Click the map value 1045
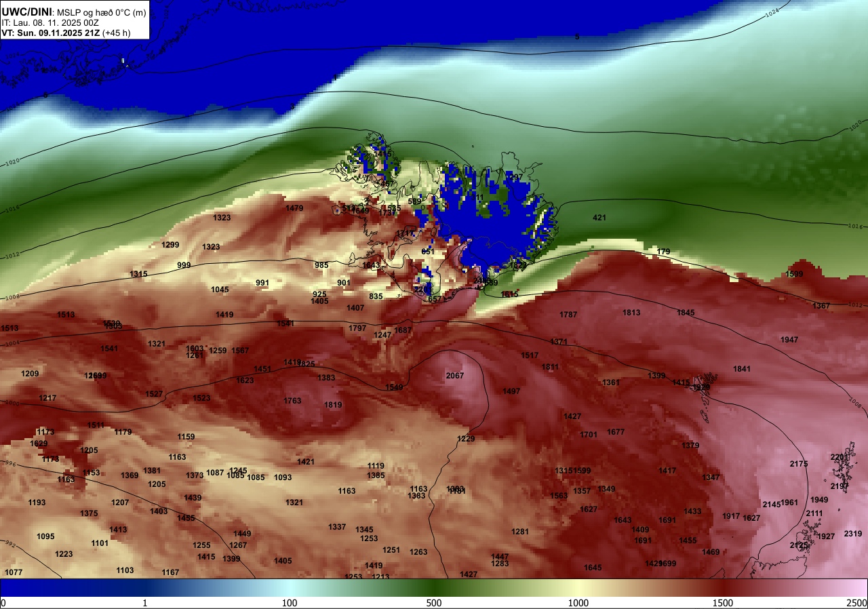Image resolution: width=868 pixels, height=609 pixels. 220,290
